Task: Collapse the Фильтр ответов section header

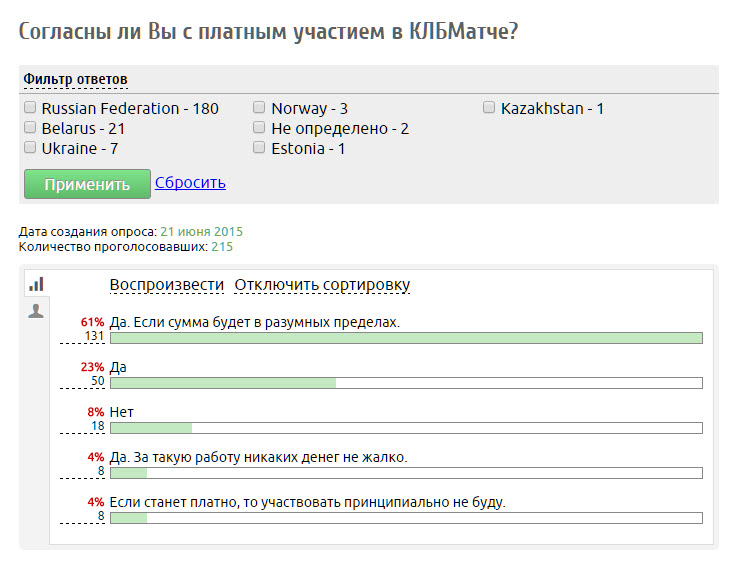Action: pos(75,79)
